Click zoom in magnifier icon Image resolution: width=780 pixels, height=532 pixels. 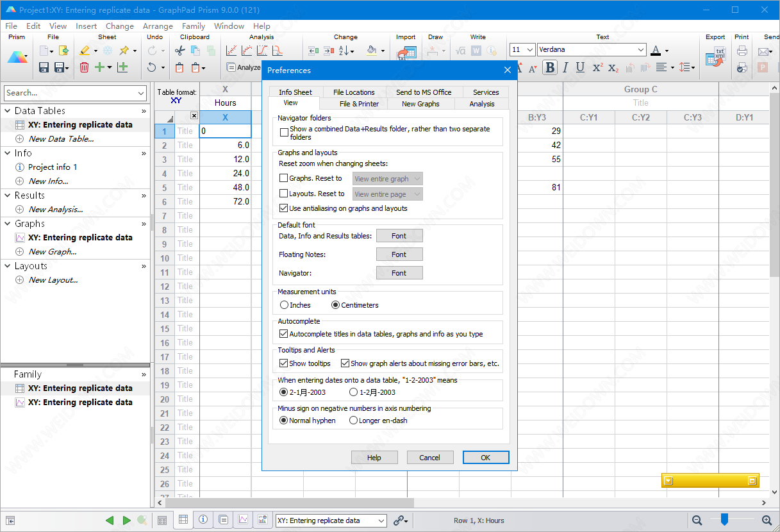[767, 520]
